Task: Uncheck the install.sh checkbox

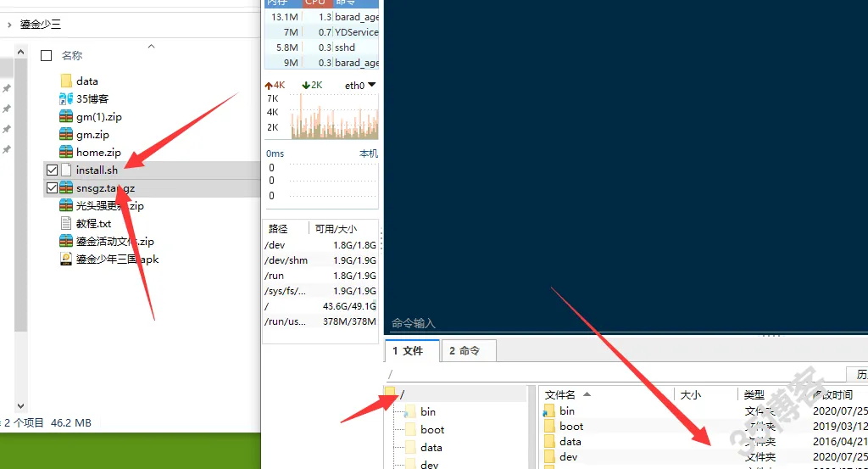Action: click(x=52, y=170)
